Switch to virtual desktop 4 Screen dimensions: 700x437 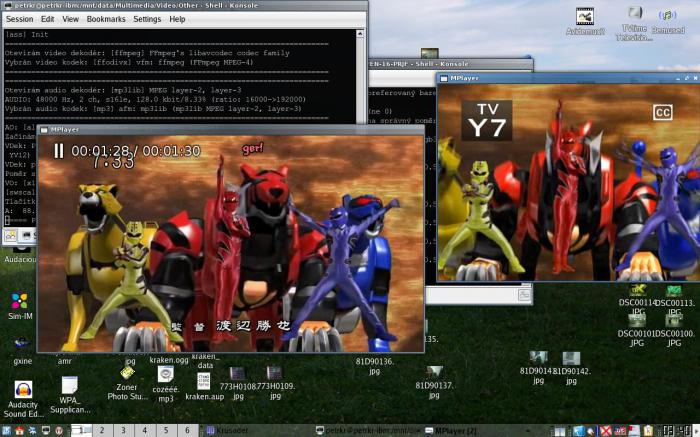tap(145, 430)
